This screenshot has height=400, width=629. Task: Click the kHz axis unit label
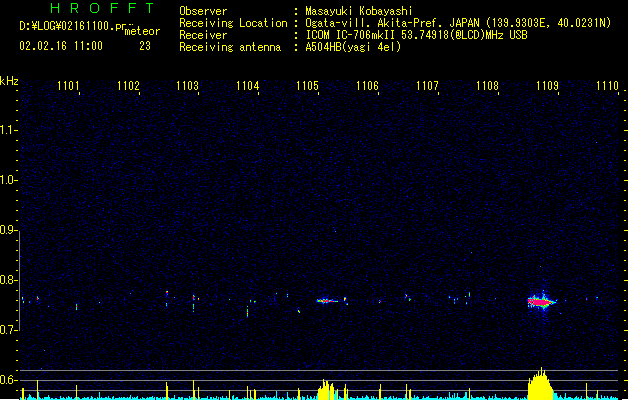click(9, 81)
